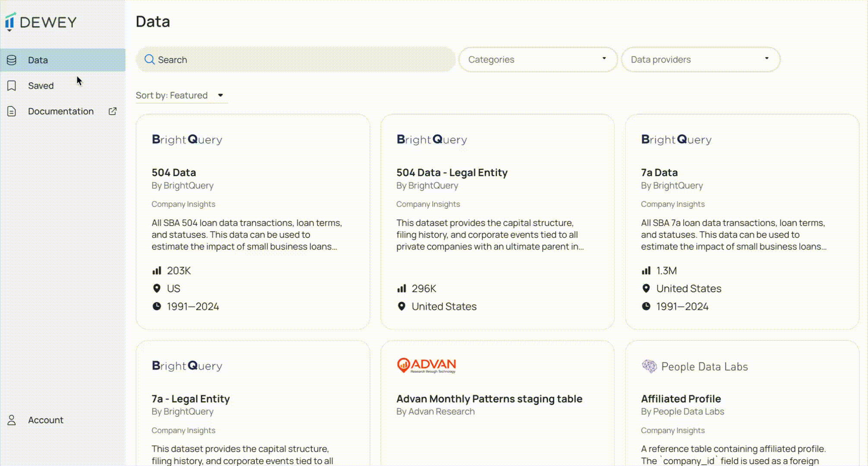Click the Data database icon in sidebar
Screen dimensions: 868x466
tap(12, 60)
